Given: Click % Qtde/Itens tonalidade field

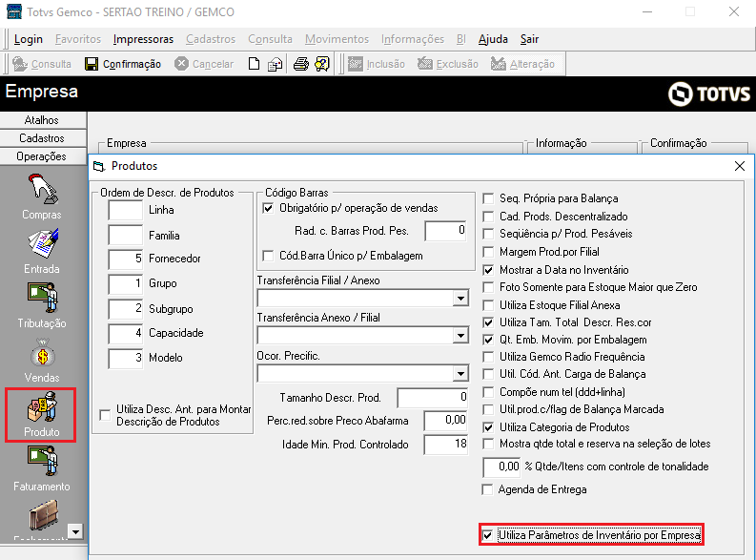Looking at the screenshot, I should pyautogui.click(x=501, y=467).
